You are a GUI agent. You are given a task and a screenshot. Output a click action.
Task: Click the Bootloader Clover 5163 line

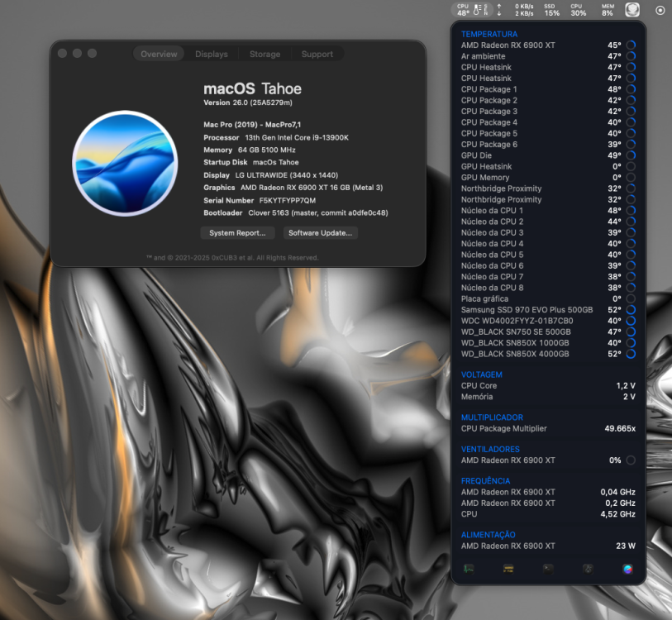coord(296,212)
